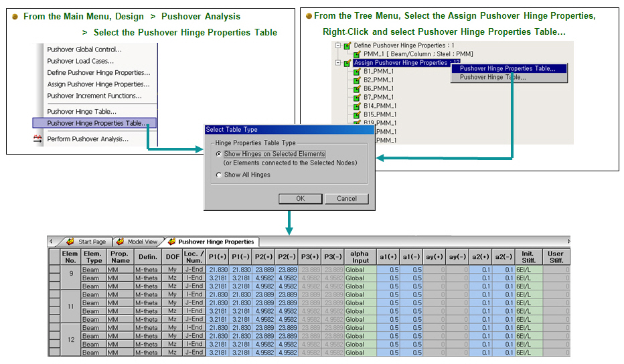Click the P1(-) column header
624x364 pixels.
point(240,257)
